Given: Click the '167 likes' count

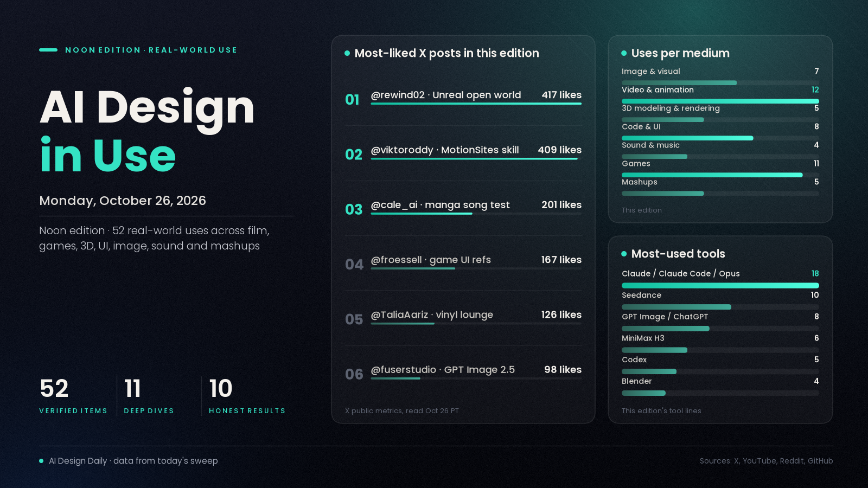Looking at the screenshot, I should 561,260.
